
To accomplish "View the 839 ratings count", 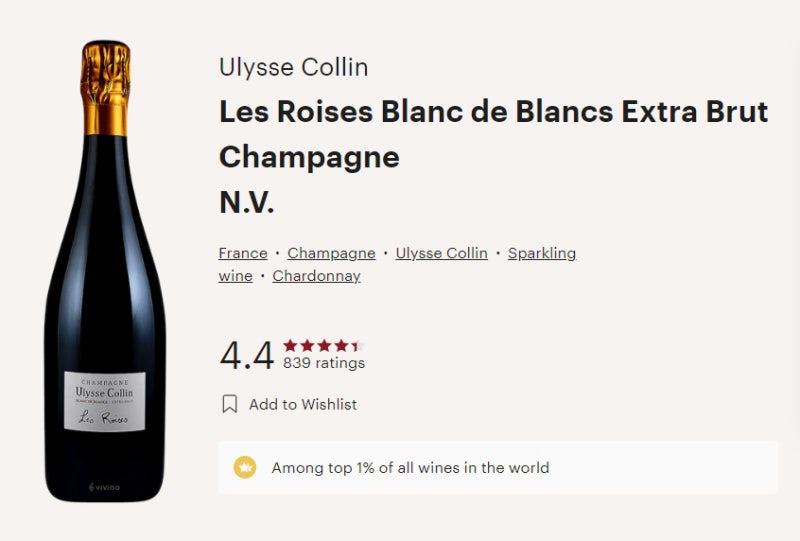I will [x=324, y=363].
